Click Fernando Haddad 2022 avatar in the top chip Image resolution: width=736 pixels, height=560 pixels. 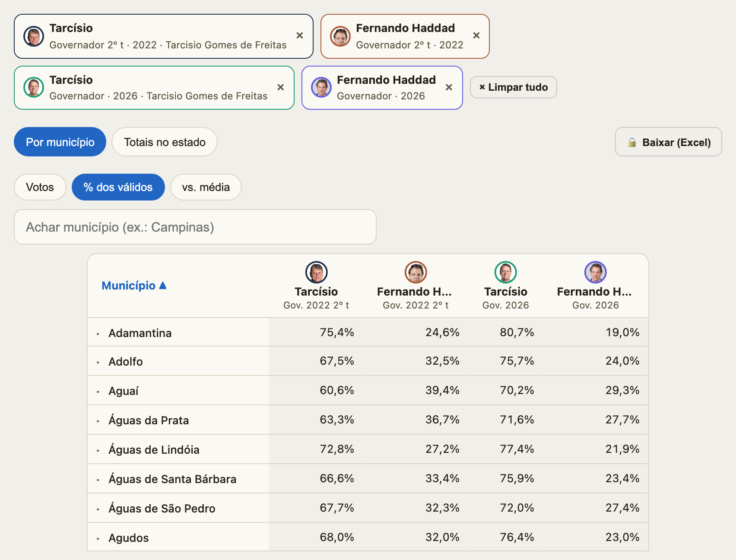tap(340, 36)
